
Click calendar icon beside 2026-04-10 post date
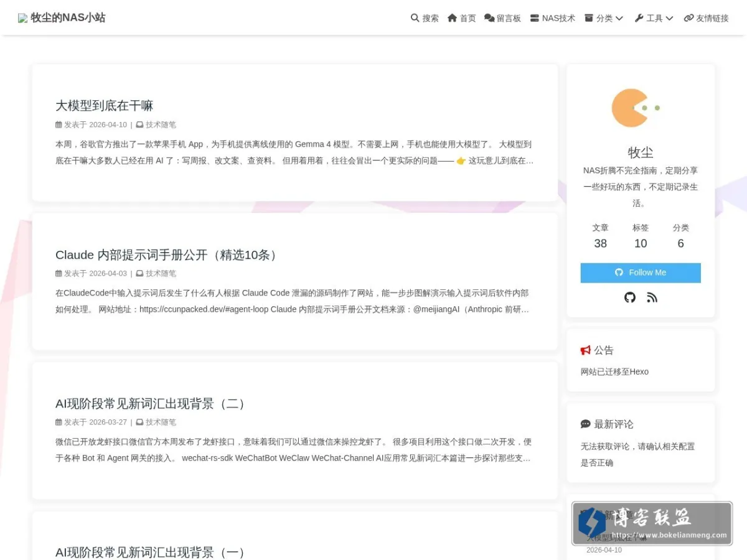(59, 124)
